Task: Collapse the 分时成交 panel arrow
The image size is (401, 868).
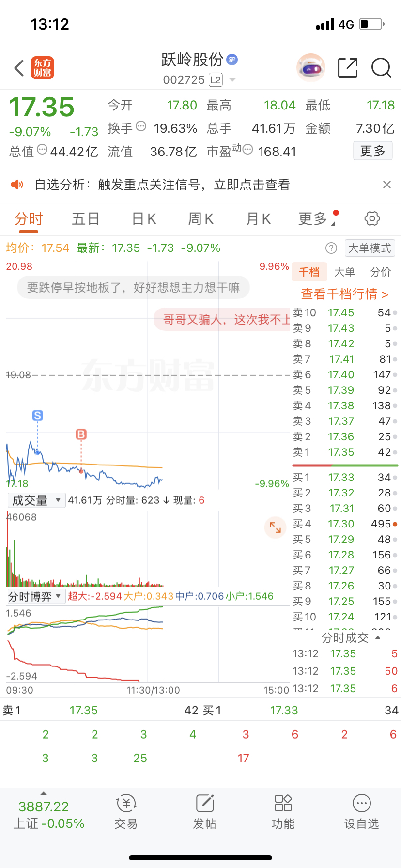Action: coord(378,637)
